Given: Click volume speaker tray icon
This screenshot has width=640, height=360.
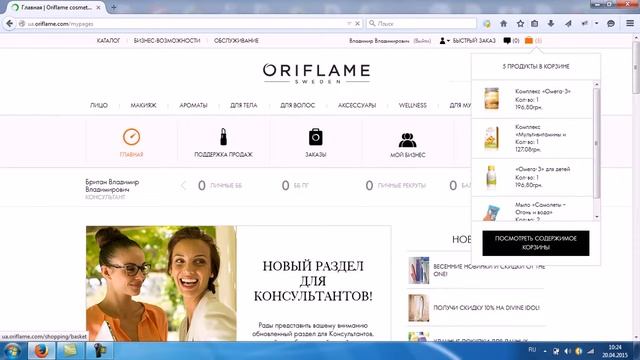Looking at the screenshot, I should click(x=567, y=351).
